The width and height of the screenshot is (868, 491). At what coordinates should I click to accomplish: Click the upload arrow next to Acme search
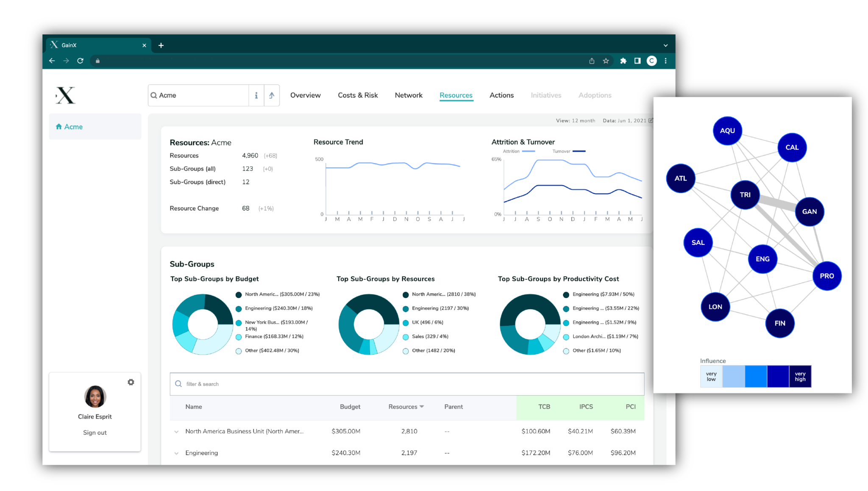(272, 95)
